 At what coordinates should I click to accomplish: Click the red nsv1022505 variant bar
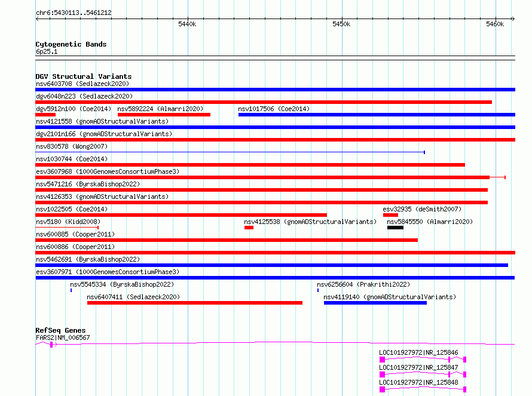[x=181, y=215]
